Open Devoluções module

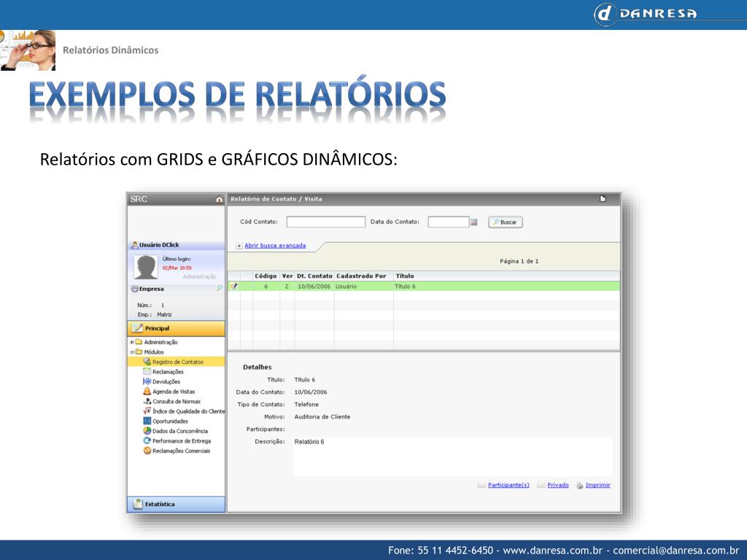pos(166,381)
